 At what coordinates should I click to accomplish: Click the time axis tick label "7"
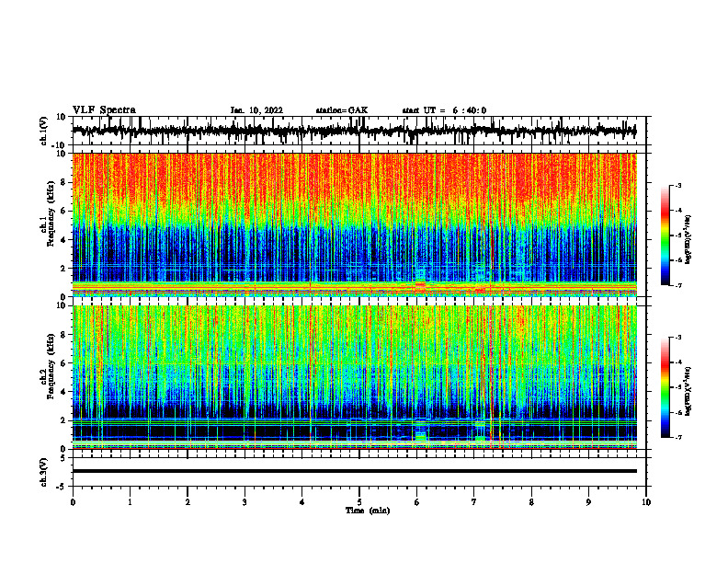pos(474,502)
